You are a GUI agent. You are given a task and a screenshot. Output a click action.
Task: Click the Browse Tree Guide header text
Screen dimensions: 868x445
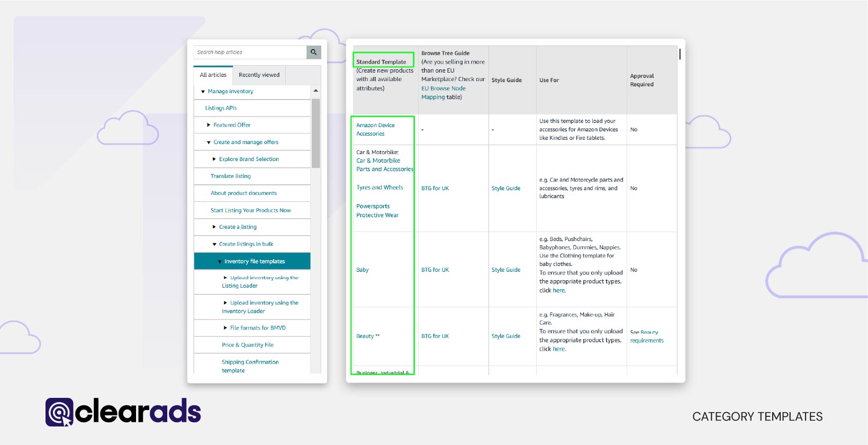coord(445,53)
